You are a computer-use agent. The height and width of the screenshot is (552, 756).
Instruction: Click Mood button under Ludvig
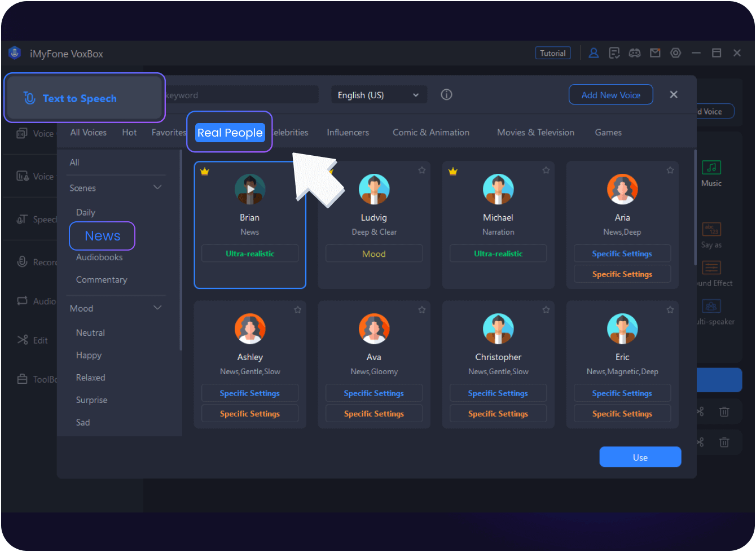click(x=374, y=253)
